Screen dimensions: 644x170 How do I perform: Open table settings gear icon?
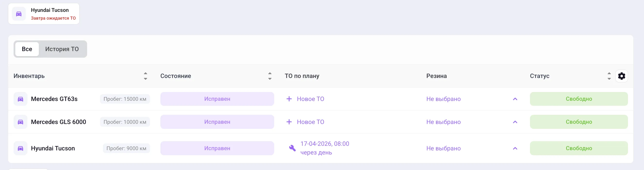click(621, 76)
